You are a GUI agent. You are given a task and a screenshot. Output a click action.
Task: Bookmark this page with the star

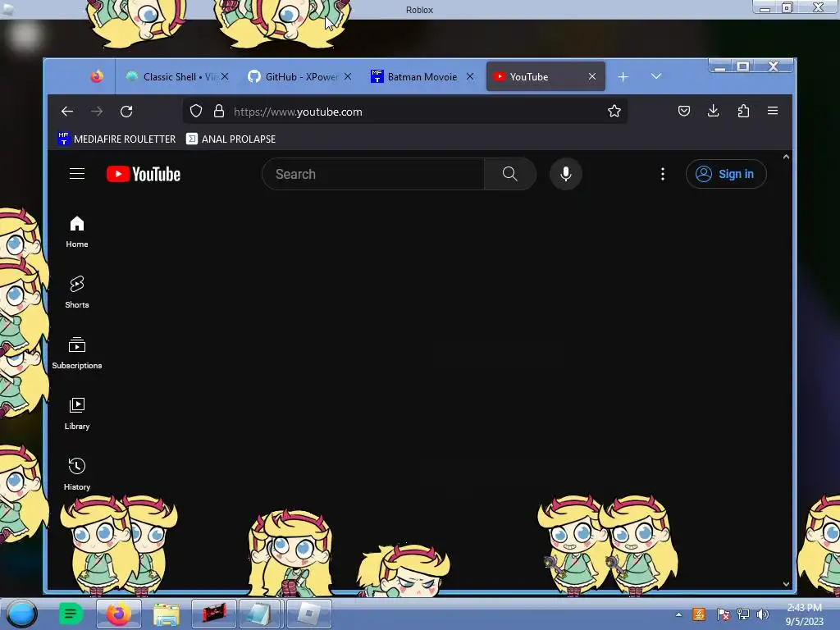click(x=614, y=111)
